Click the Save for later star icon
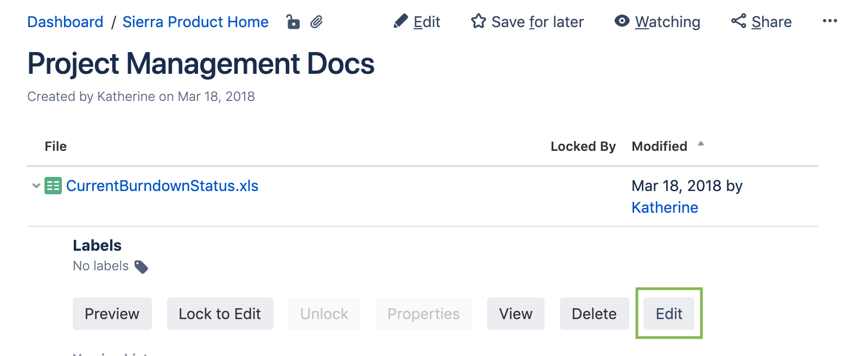The width and height of the screenshot is (868, 356). tap(478, 22)
